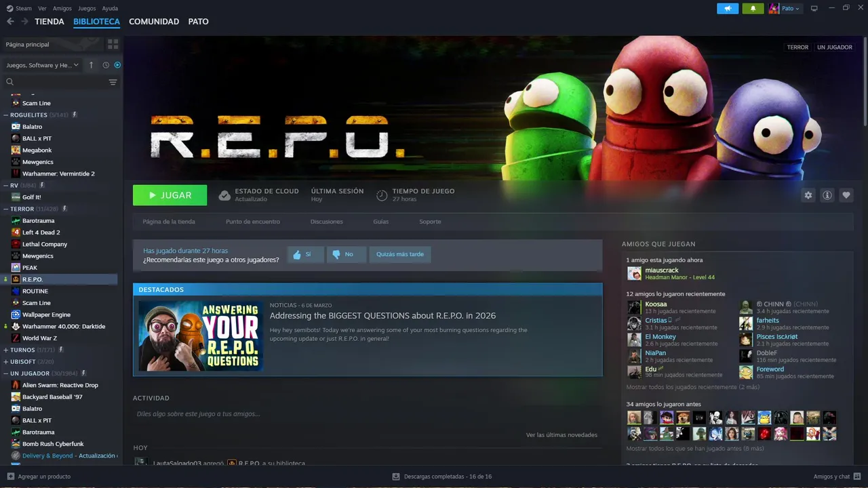Toggle the recent activity clock filter

pos(106,65)
